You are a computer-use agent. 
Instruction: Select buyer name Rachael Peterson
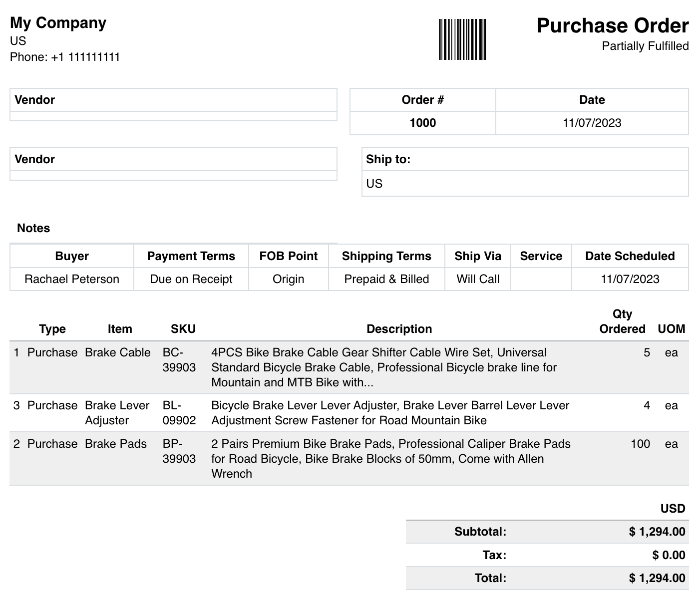point(71,279)
